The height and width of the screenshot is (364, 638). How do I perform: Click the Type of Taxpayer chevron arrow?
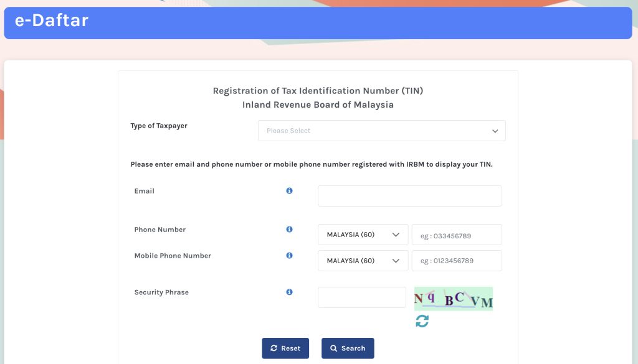point(495,131)
